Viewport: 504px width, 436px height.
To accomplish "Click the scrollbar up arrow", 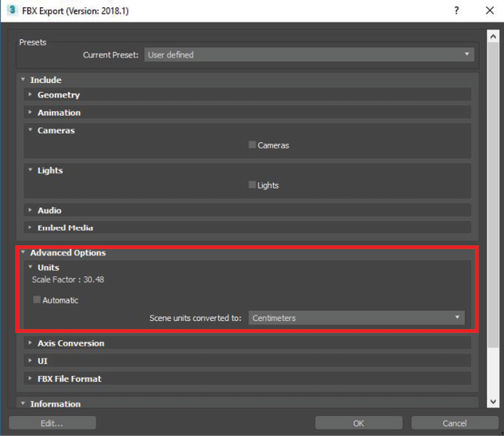I will point(493,36).
